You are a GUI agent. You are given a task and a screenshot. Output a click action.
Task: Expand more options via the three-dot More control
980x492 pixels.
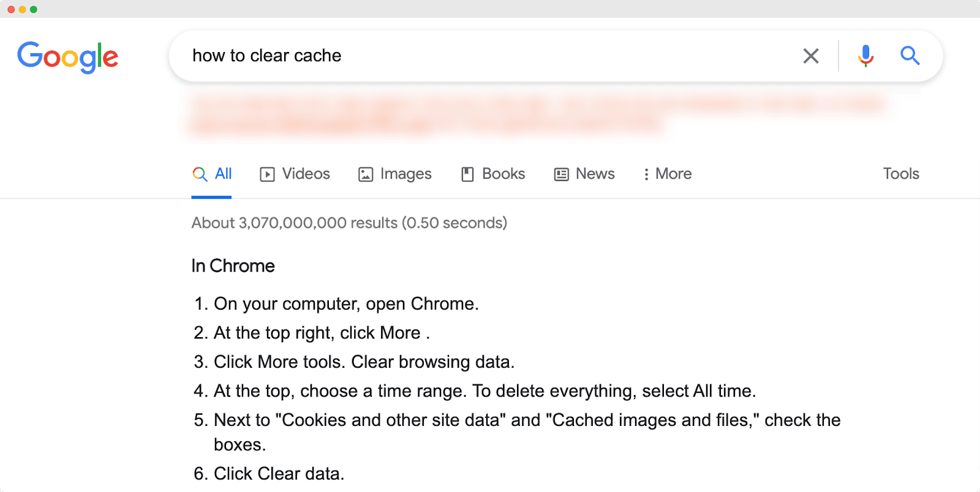pyautogui.click(x=646, y=174)
